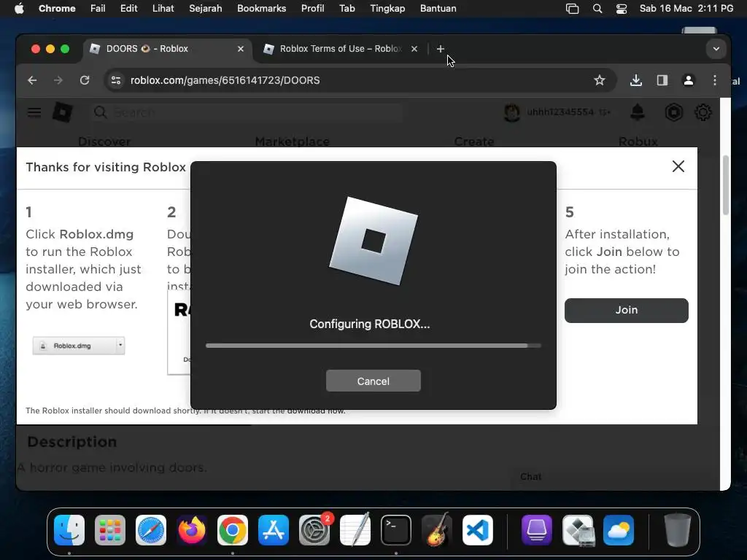Screen dimensions: 747x560
Task: Open Chrome from the dock
Action: click(x=233, y=530)
